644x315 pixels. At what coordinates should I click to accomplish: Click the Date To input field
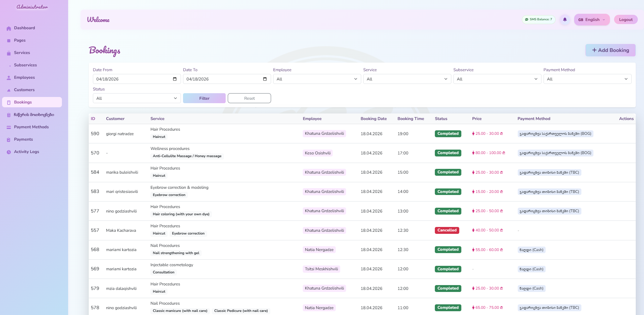pyautogui.click(x=227, y=79)
